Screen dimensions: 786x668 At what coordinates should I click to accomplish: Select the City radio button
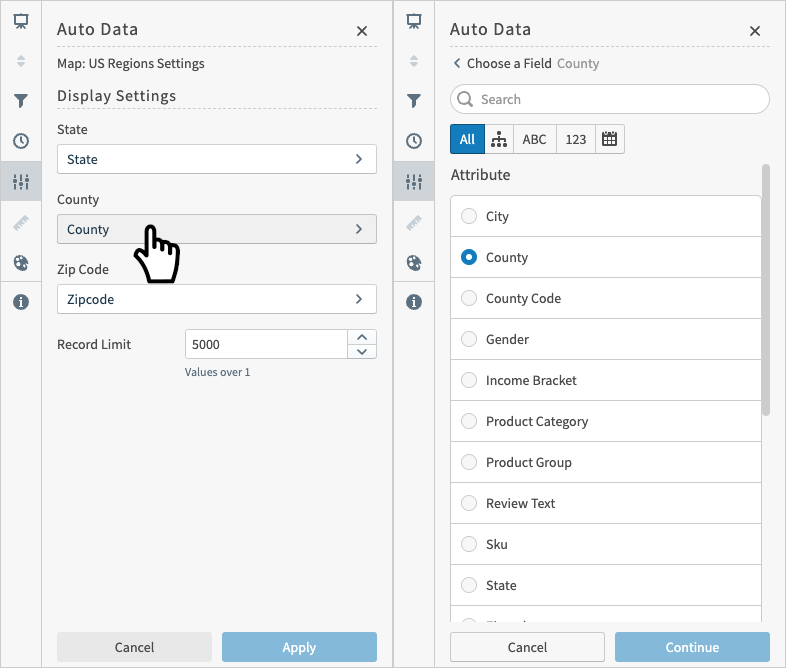pos(468,216)
